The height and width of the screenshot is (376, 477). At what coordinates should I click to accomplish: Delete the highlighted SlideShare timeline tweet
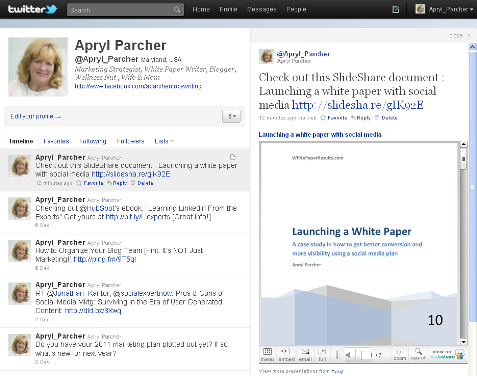[142, 183]
